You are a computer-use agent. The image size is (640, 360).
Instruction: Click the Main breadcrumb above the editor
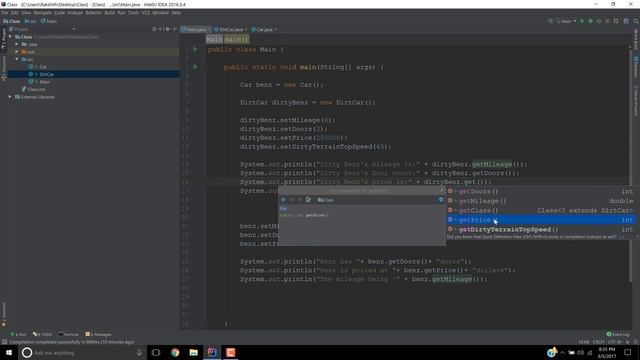pos(214,40)
